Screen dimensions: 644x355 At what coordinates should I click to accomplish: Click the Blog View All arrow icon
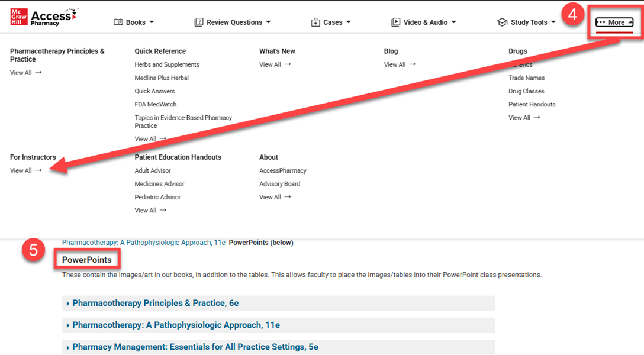click(x=412, y=64)
